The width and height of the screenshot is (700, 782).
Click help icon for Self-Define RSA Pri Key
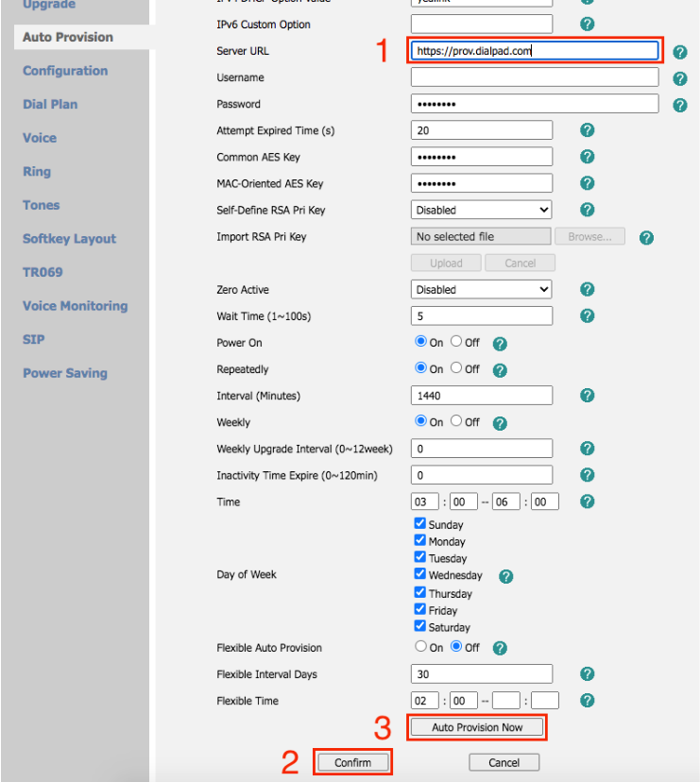click(x=588, y=210)
